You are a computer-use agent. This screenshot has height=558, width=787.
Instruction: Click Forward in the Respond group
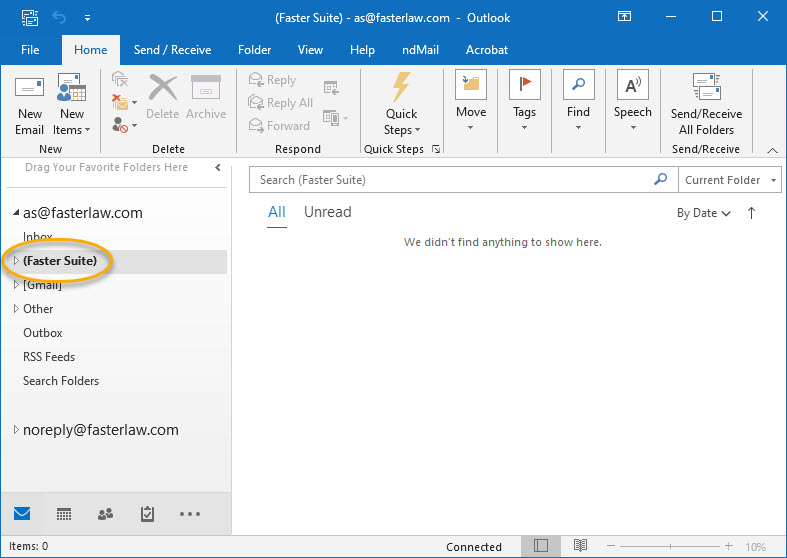pos(279,125)
